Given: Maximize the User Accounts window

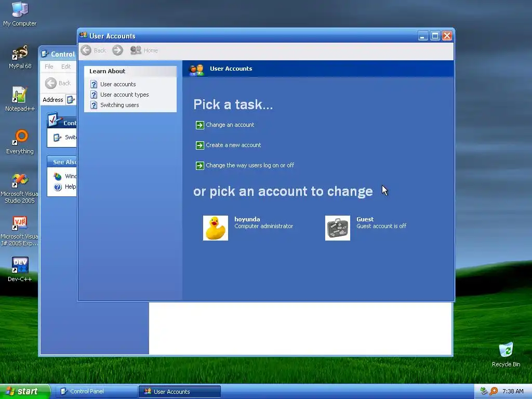Looking at the screenshot, I should click(x=435, y=36).
